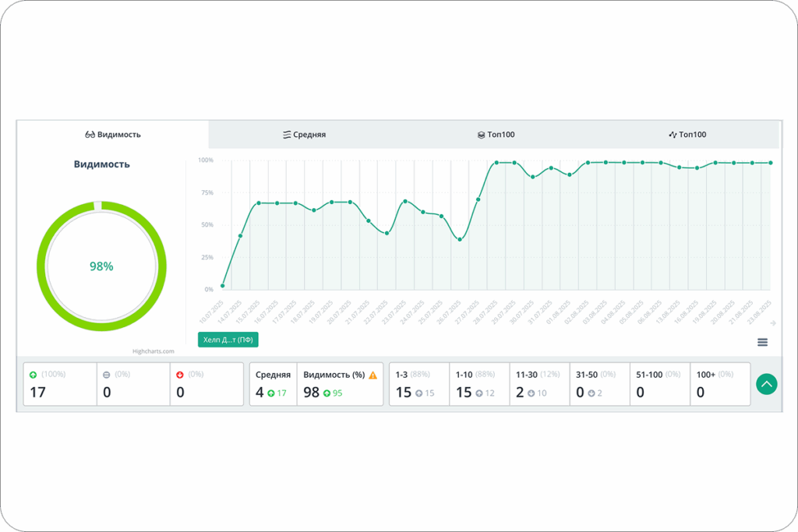Click the number 17 in the improved card

37,392
